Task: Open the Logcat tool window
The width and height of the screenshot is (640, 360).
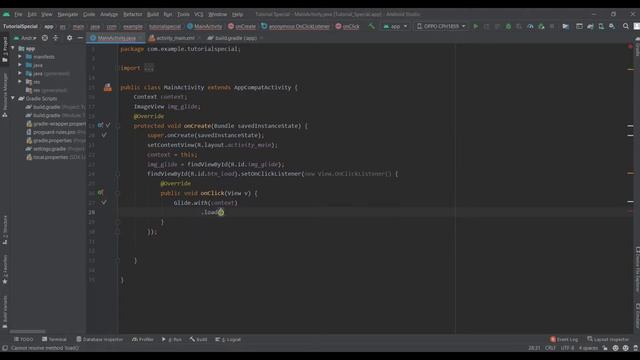Action: pos(228,339)
